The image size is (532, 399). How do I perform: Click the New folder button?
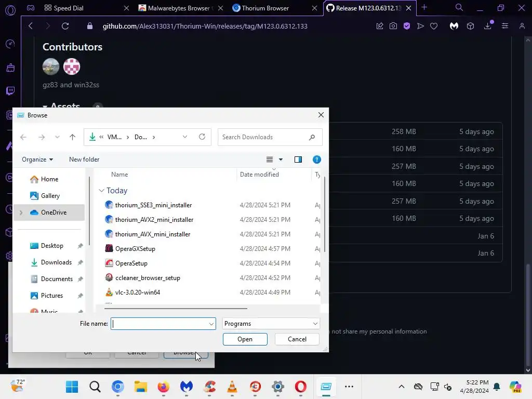coord(84,159)
